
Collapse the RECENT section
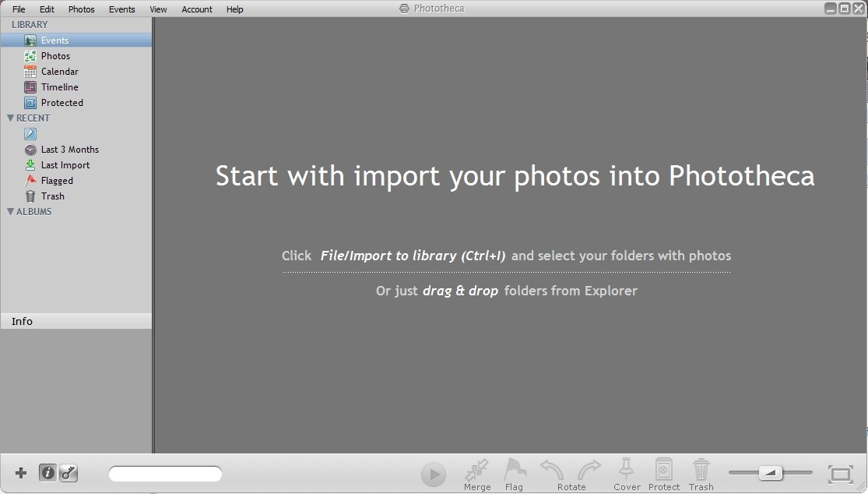(10, 118)
